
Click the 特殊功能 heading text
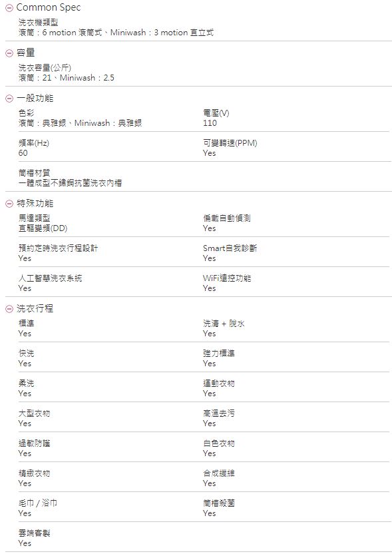[x=35, y=203]
